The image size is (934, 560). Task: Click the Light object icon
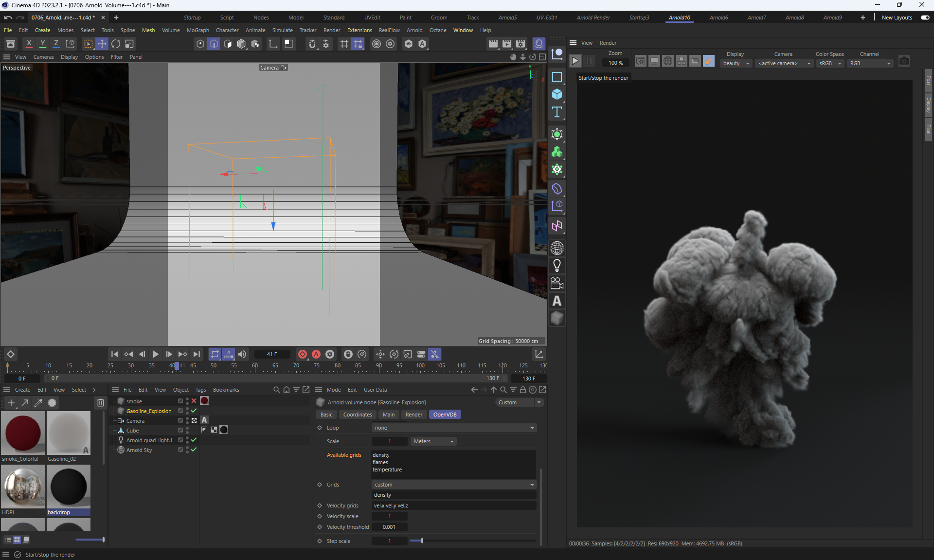click(x=557, y=266)
